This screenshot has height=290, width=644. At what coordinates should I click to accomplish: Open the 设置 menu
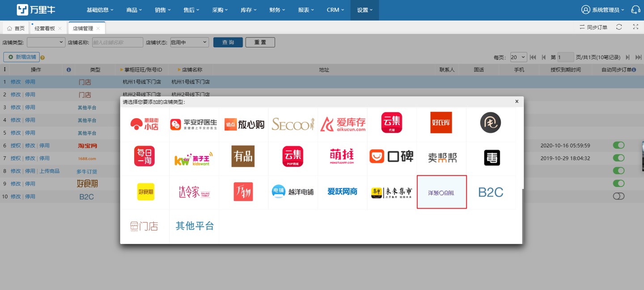point(364,10)
